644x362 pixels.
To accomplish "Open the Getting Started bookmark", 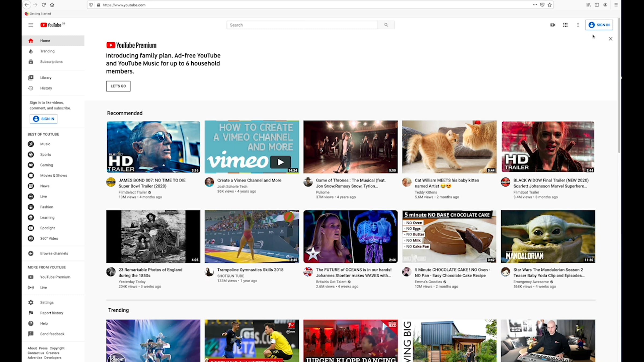I will click(x=38, y=13).
